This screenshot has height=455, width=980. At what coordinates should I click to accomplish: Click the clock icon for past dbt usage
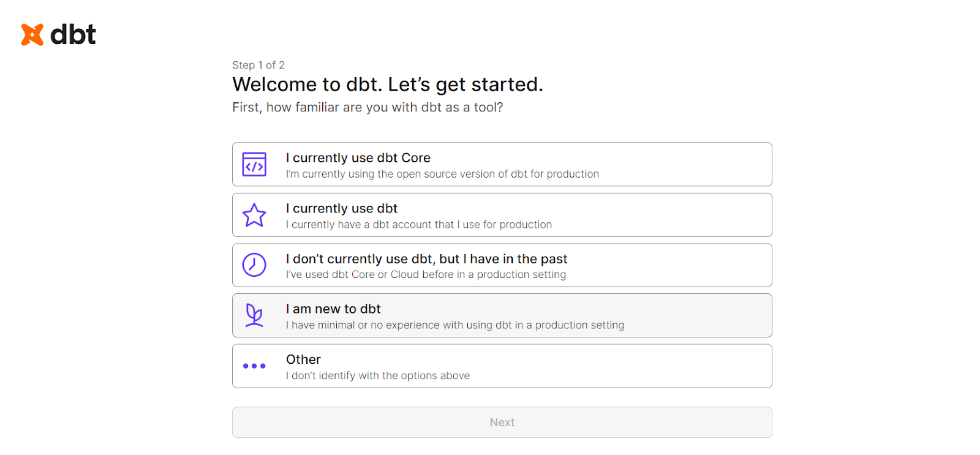pos(254,265)
